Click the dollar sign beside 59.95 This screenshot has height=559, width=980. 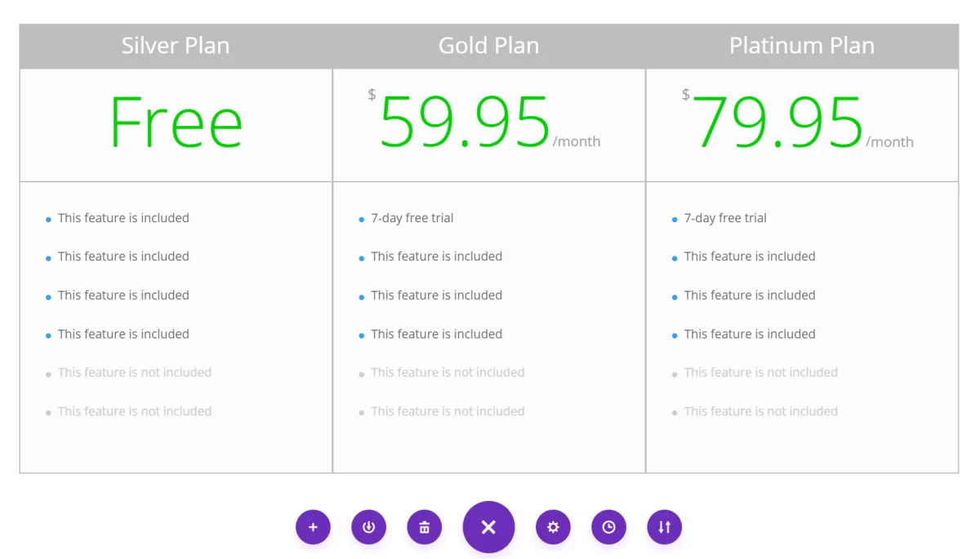coord(372,95)
